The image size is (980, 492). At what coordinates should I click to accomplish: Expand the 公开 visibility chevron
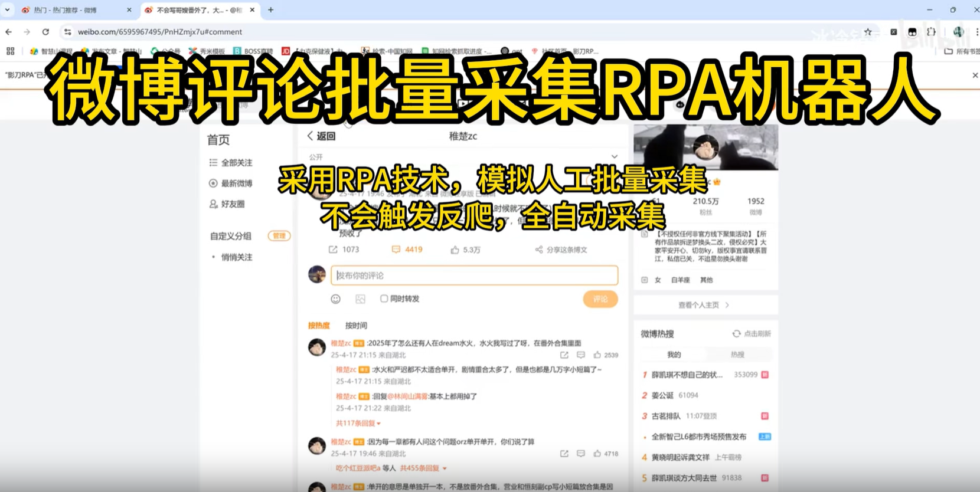pyautogui.click(x=615, y=157)
